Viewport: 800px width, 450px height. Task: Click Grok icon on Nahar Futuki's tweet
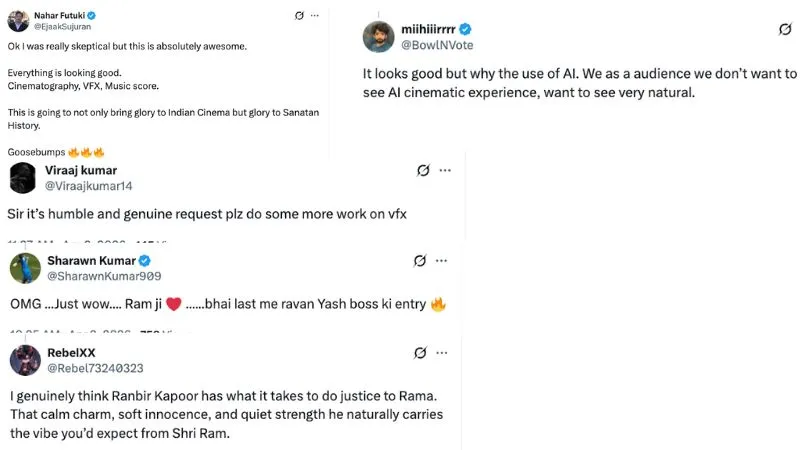pyautogui.click(x=299, y=16)
